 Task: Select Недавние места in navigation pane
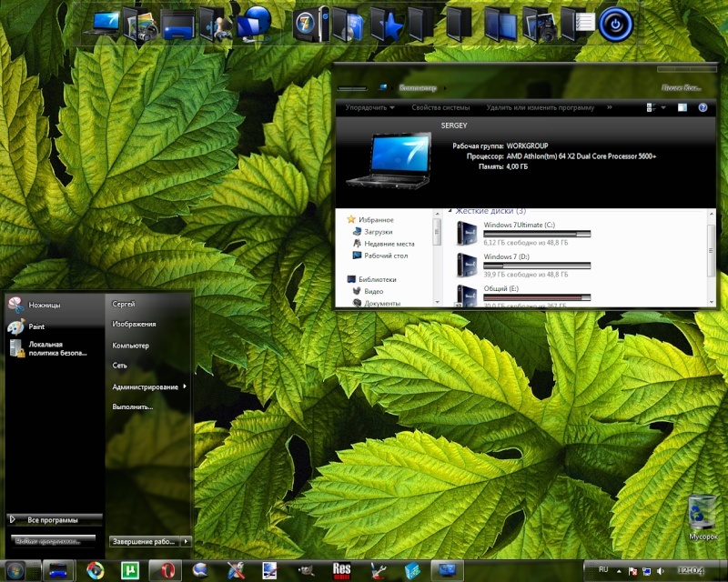383,244
